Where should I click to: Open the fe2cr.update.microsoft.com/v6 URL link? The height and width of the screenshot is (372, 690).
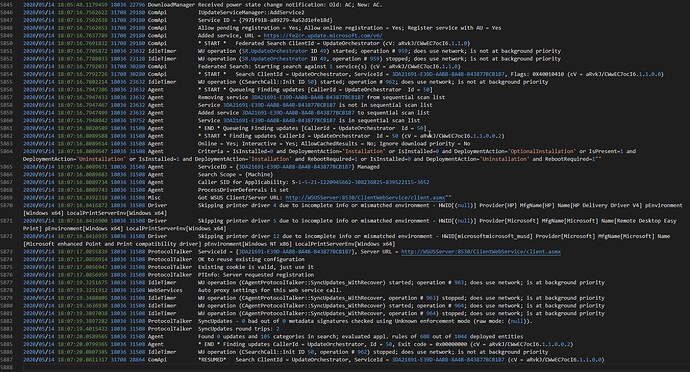[x=323, y=36]
